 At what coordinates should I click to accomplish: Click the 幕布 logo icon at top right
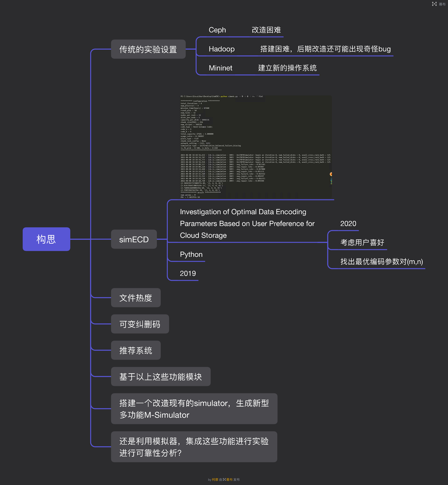coord(434,4)
